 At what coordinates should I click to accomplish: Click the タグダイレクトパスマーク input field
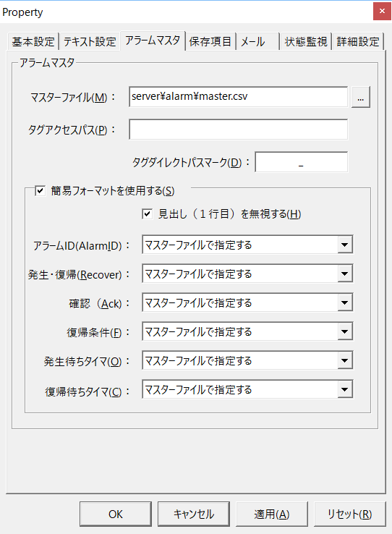[301, 162]
